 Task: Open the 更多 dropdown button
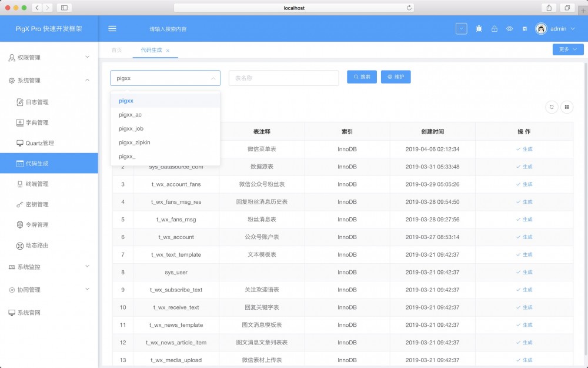566,49
